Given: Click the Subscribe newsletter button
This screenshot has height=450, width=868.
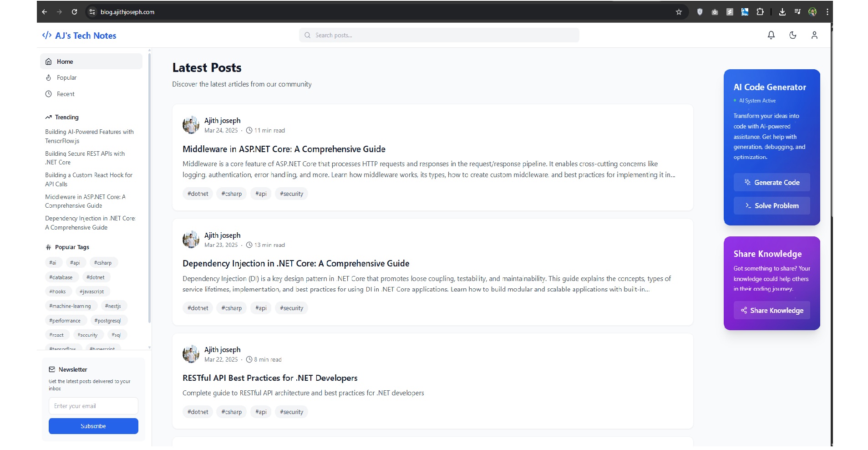Looking at the screenshot, I should tap(93, 426).
